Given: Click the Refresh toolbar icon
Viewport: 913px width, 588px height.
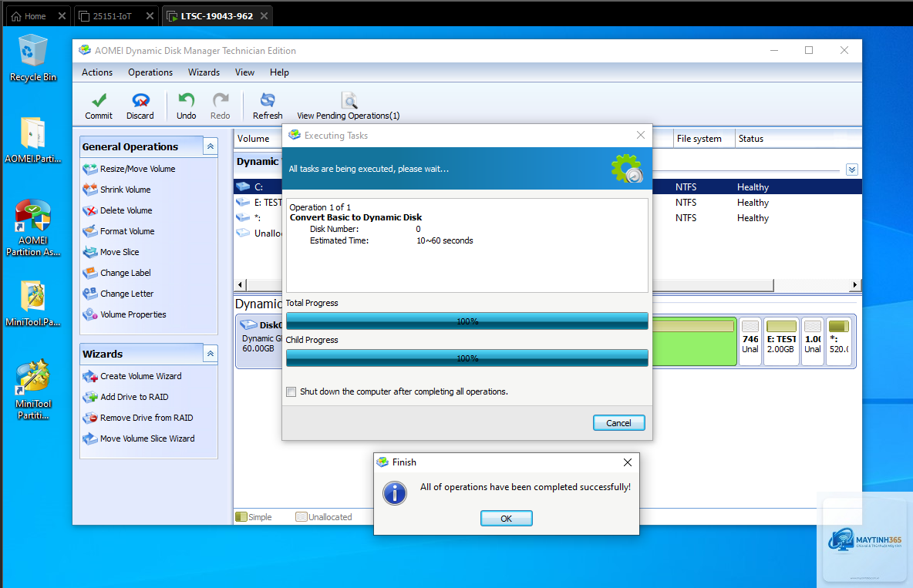Looking at the screenshot, I should pos(268,106).
